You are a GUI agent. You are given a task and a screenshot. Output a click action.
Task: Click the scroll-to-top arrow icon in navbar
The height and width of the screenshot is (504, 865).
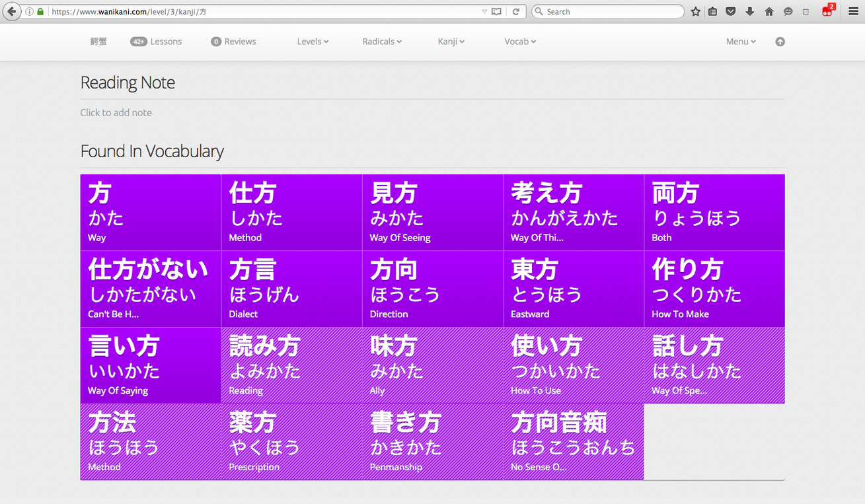click(780, 42)
